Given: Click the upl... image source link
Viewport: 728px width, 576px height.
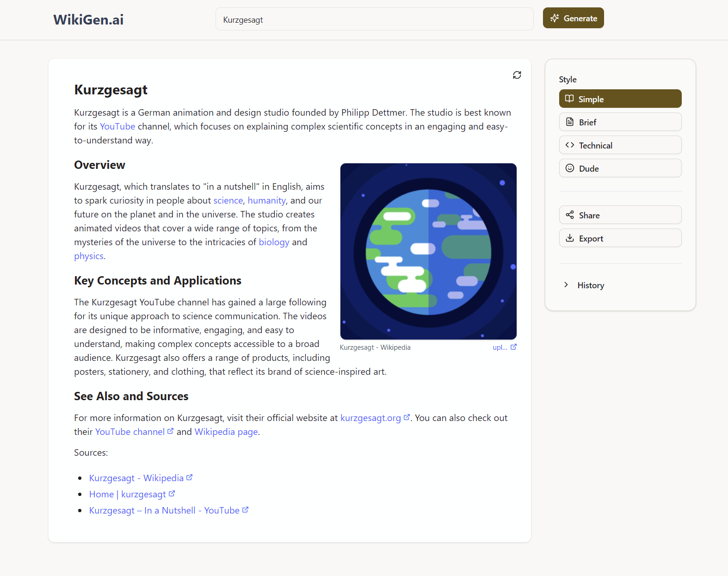Looking at the screenshot, I should (500, 347).
